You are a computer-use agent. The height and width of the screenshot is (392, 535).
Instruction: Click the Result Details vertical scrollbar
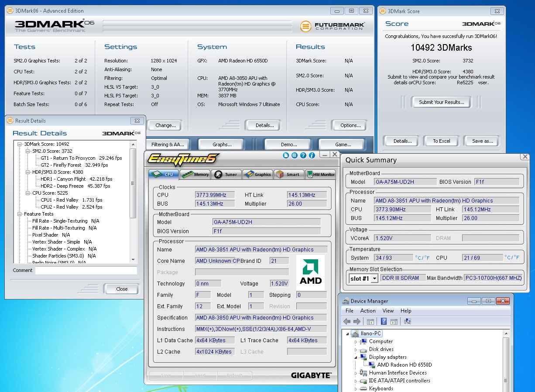coord(133,183)
